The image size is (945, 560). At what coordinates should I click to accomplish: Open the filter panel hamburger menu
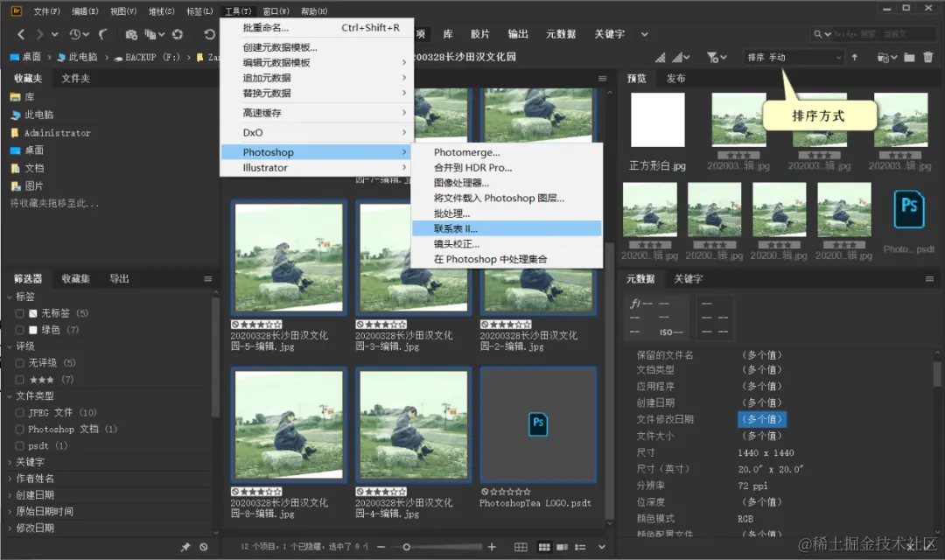208,278
